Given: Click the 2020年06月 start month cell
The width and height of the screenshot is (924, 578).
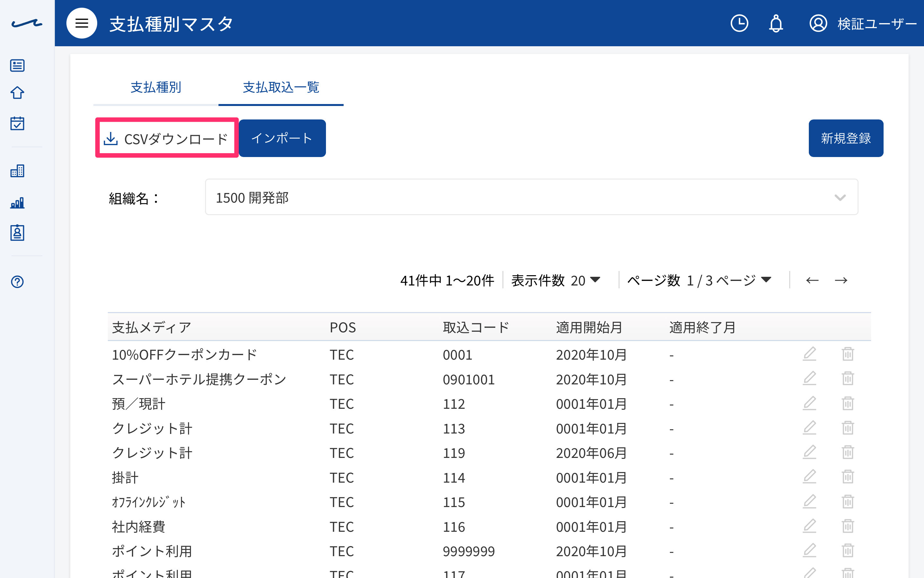Looking at the screenshot, I should pos(591,453).
